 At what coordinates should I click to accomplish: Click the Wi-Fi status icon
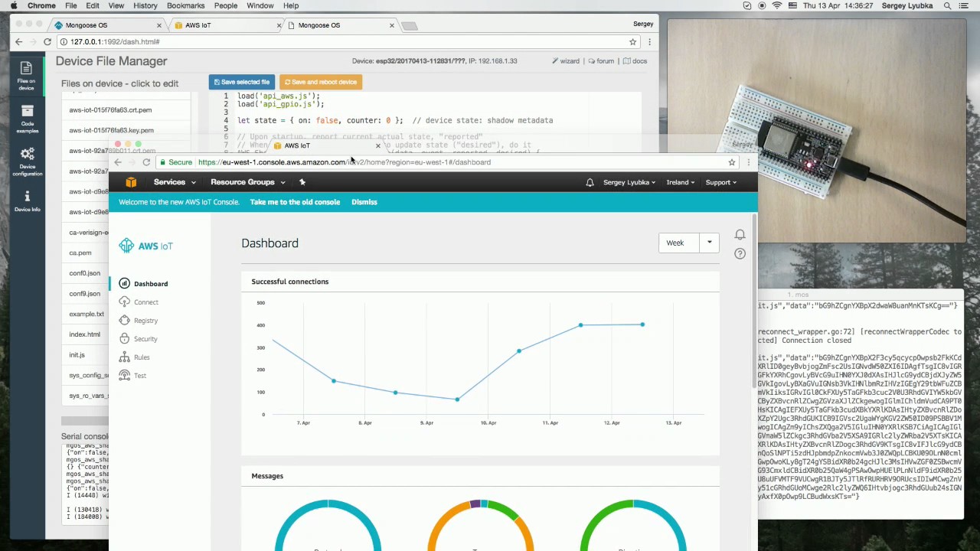click(777, 5)
